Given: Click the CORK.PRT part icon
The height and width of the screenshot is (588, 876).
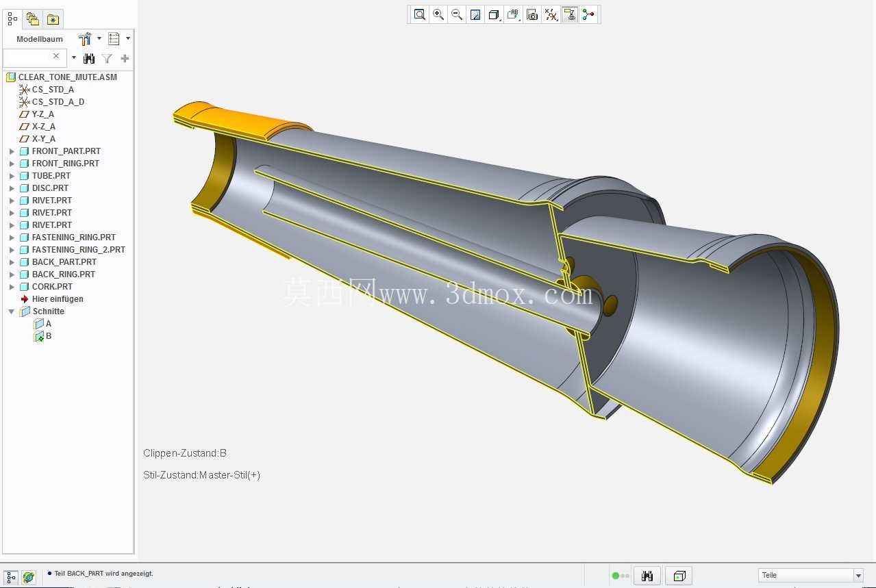Looking at the screenshot, I should (x=24, y=287).
